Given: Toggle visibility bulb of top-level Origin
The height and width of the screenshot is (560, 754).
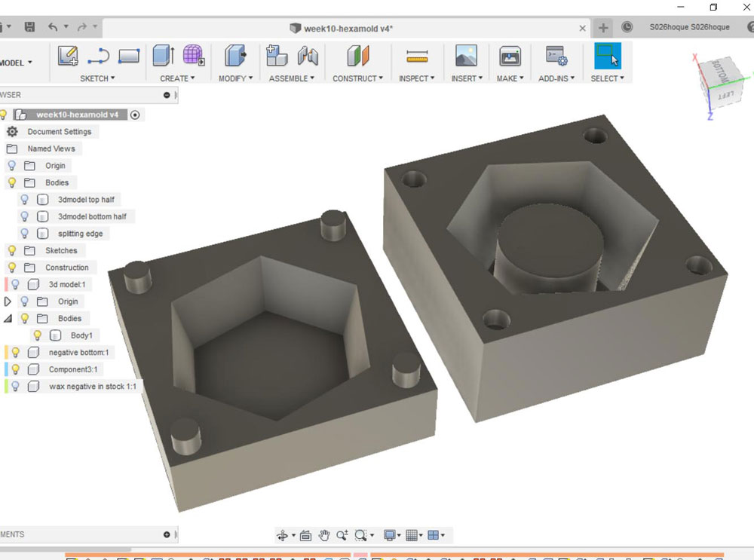Looking at the screenshot, I should (12, 166).
